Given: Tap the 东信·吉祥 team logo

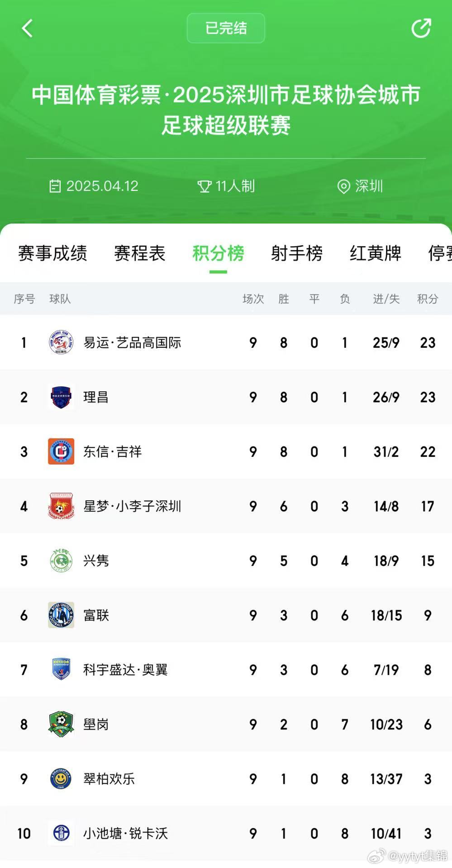Looking at the screenshot, I should [61, 451].
